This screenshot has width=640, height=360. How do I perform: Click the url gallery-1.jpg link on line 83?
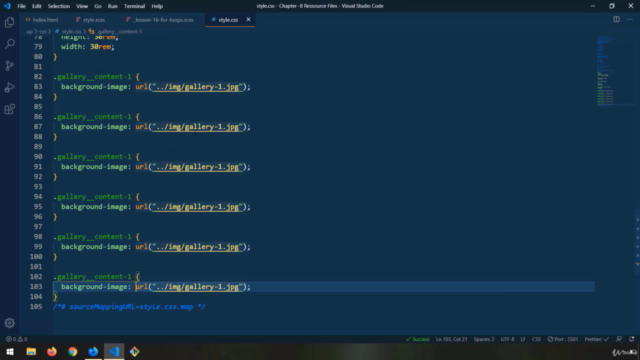[197, 87]
